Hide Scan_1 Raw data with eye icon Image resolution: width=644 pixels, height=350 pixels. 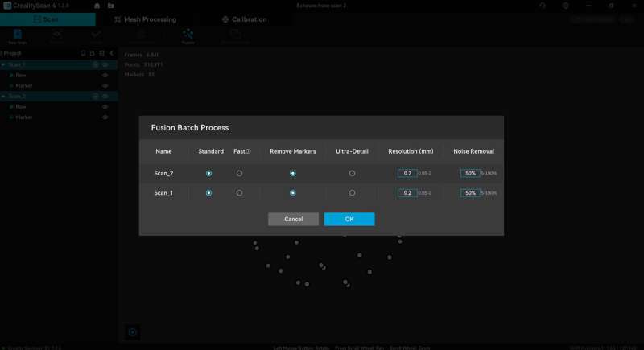(x=105, y=75)
